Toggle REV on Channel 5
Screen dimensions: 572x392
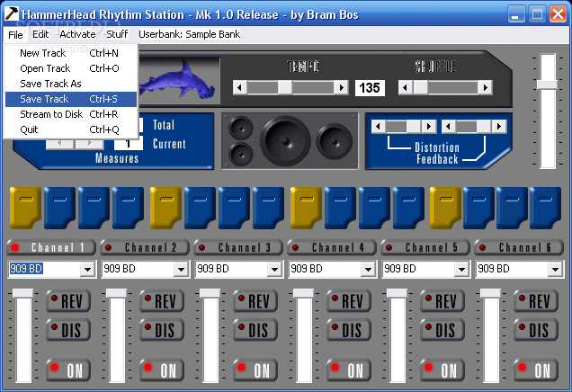(x=442, y=301)
